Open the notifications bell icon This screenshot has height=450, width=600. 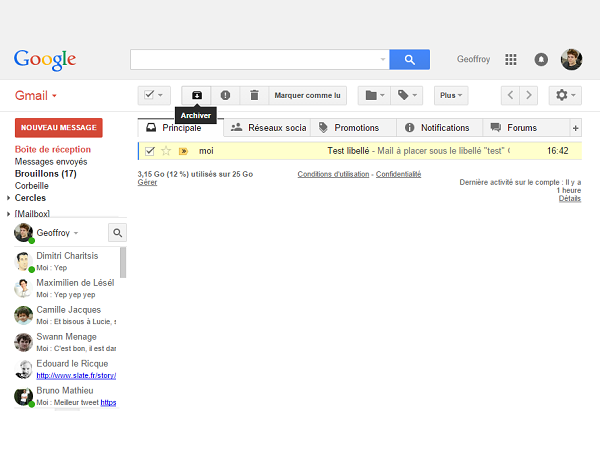[541, 59]
